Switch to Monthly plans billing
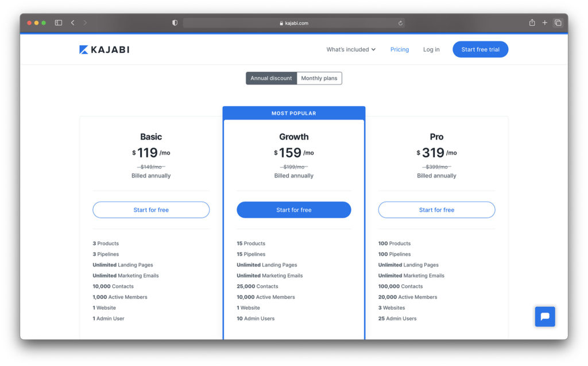 tap(319, 78)
